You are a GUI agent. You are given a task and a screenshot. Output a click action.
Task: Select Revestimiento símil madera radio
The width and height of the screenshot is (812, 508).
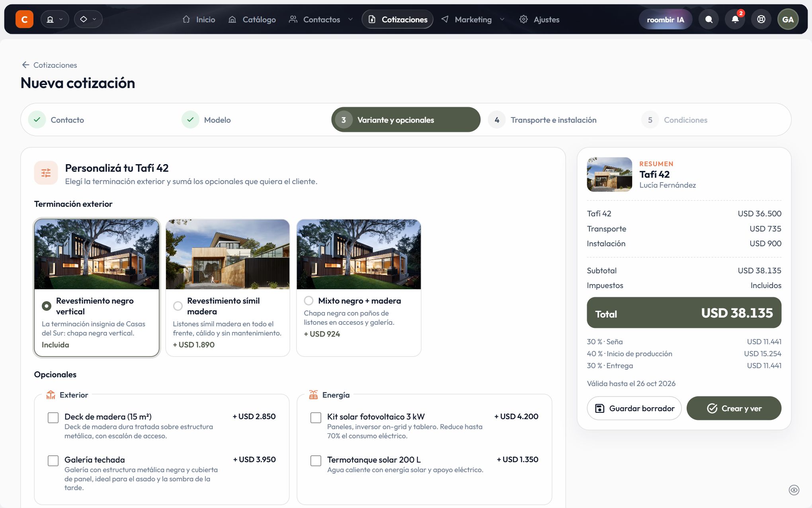coord(178,306)
